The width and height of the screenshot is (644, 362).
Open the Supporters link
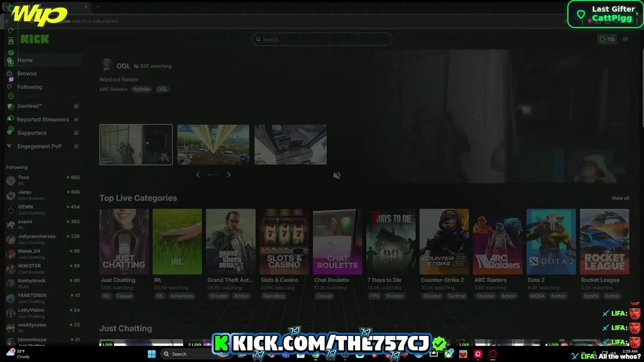click(43, 133)
